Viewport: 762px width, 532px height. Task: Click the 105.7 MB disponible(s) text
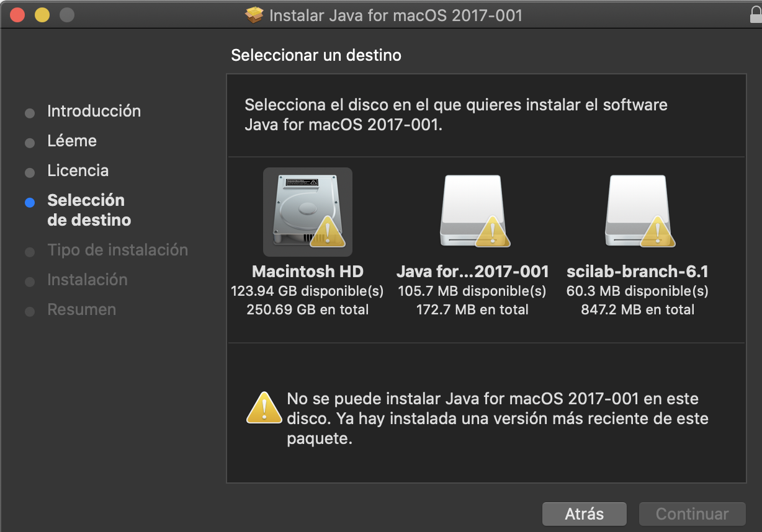click(472, 291)
